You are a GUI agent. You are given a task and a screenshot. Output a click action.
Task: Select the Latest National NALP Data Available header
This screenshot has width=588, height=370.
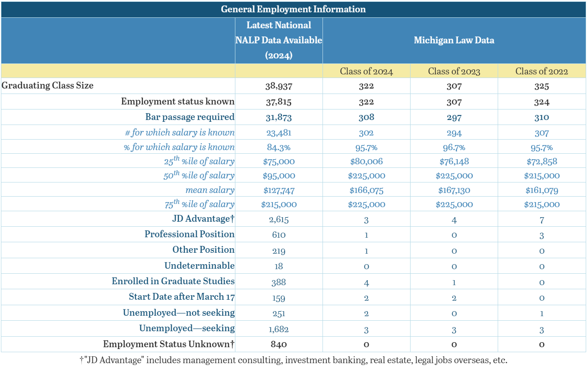pyautogui.click(x=279, y=40)
